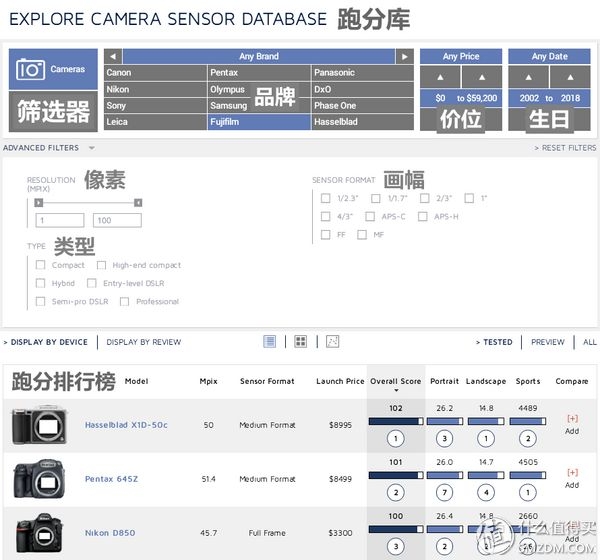The width and height of the screenshot is (600, 560).
Task: Grab the maximum resolution slider handle
Action: click(138, 202)
